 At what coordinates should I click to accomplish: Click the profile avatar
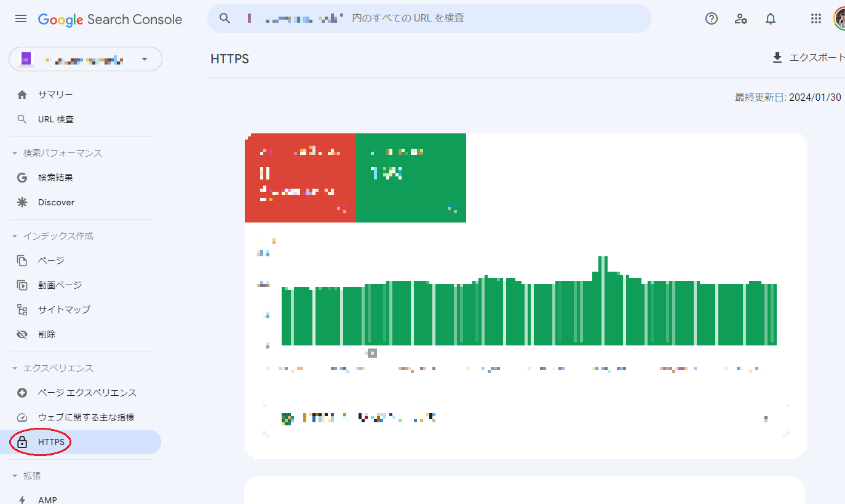[840, 18]
